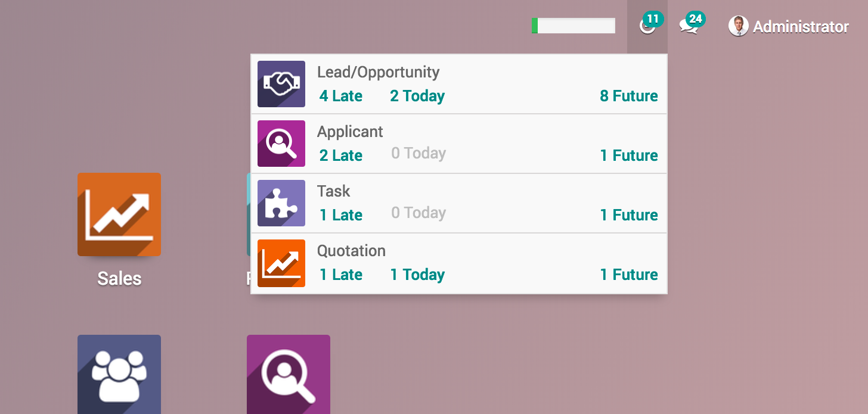Click the Quotation chart icon in dropdown
This screenshot has height=414, width=868.
tap(281, 263)
